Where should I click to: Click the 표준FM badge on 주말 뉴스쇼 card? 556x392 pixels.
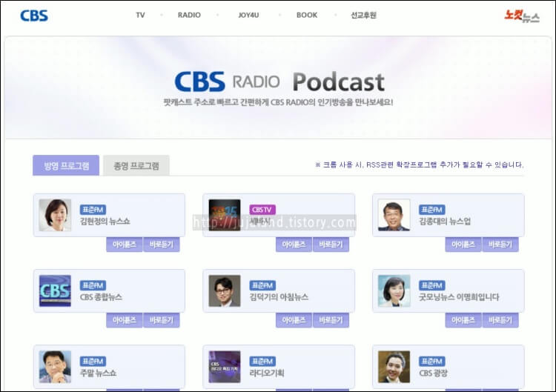(x=93, y=361)
